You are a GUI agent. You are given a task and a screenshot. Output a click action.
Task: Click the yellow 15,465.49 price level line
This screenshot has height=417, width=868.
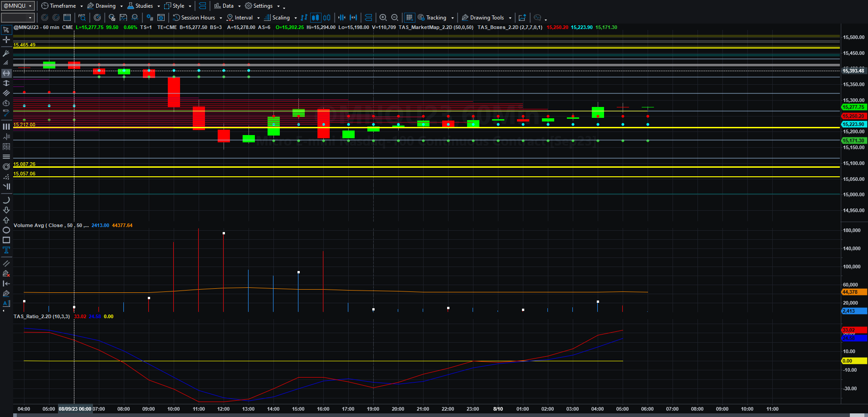pyautogui.click(x=426, y=48)
